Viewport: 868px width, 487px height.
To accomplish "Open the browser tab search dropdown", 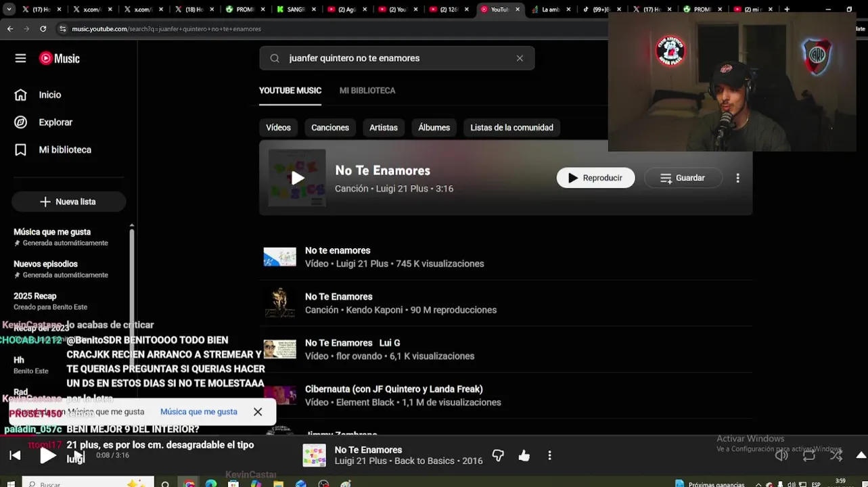I will (9, 9).
